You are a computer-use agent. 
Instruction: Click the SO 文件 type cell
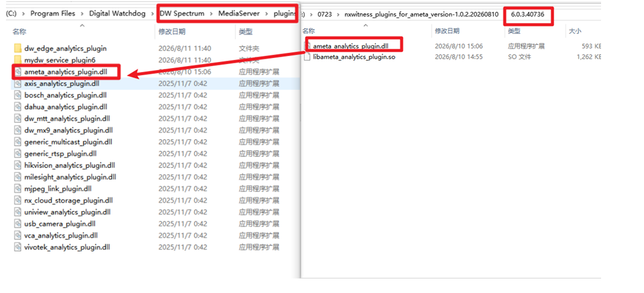point(519,57)
